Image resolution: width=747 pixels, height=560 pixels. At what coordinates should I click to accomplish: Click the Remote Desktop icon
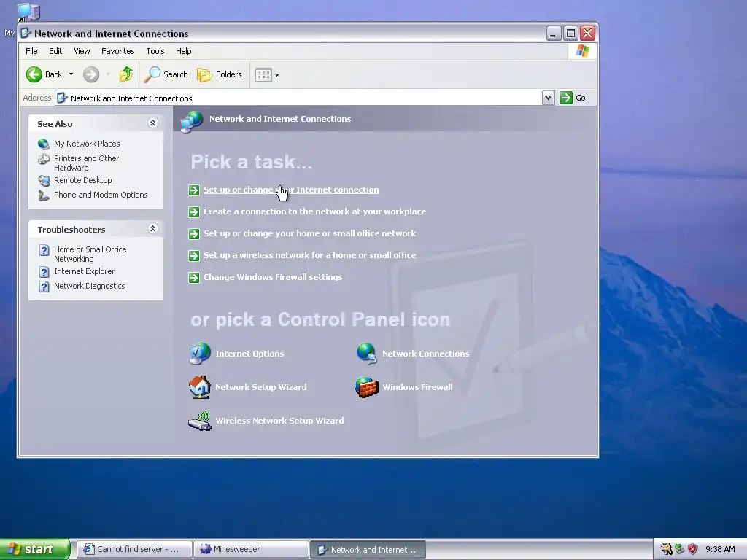[43, 181]
